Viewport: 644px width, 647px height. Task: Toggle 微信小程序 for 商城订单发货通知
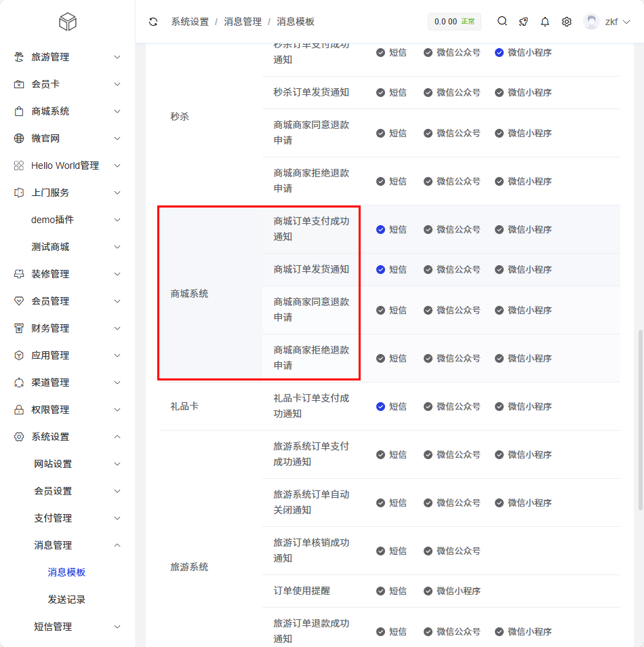(500, 270)
